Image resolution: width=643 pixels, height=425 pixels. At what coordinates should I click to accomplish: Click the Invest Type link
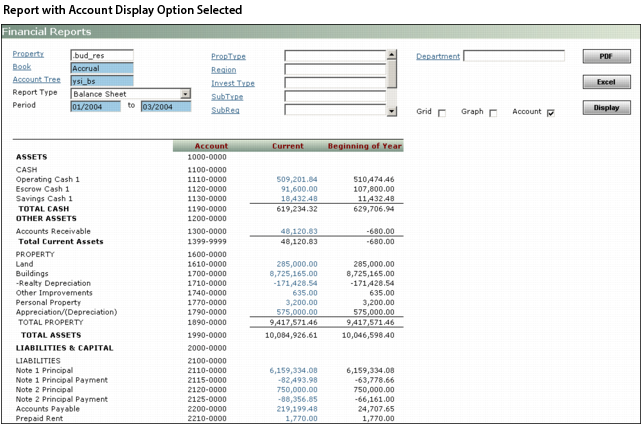(232, 83)
